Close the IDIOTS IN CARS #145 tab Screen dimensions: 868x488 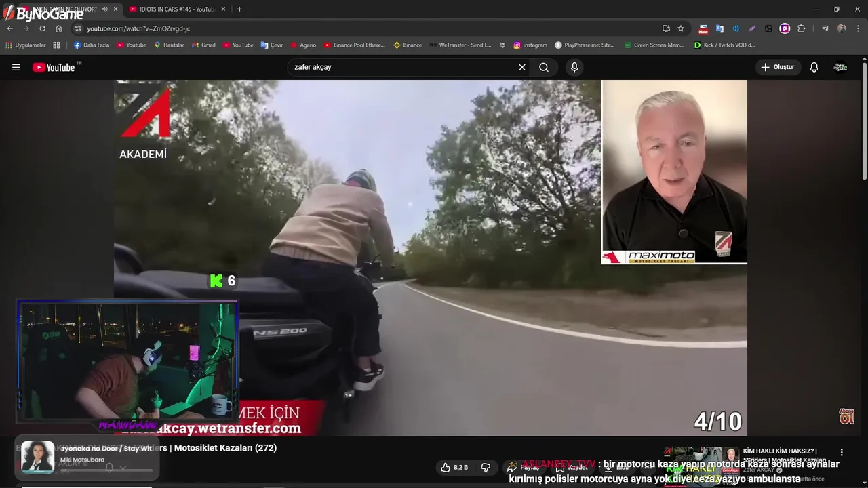pos(222,9)
